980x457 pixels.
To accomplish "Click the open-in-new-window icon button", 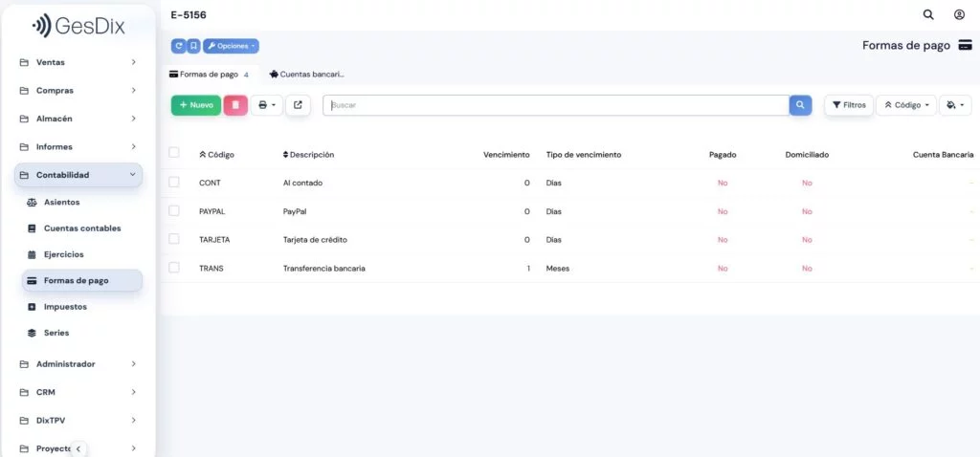I will [299, 105].
